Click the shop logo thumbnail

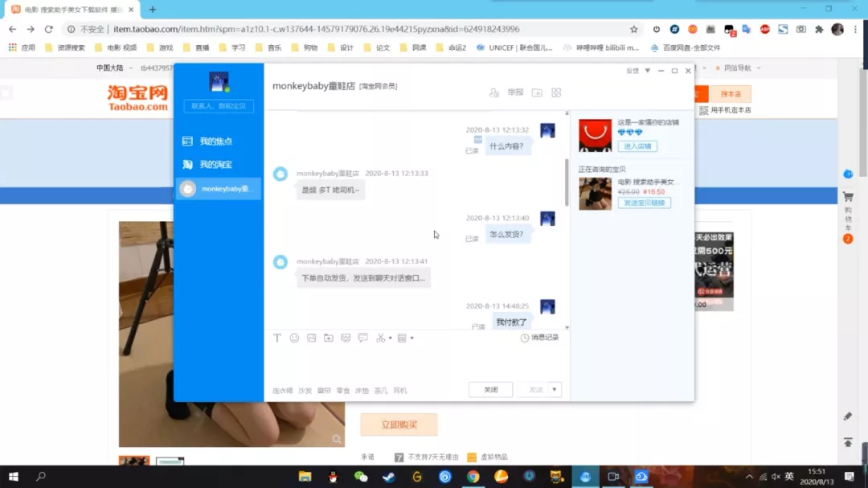[x=595, y=135]
